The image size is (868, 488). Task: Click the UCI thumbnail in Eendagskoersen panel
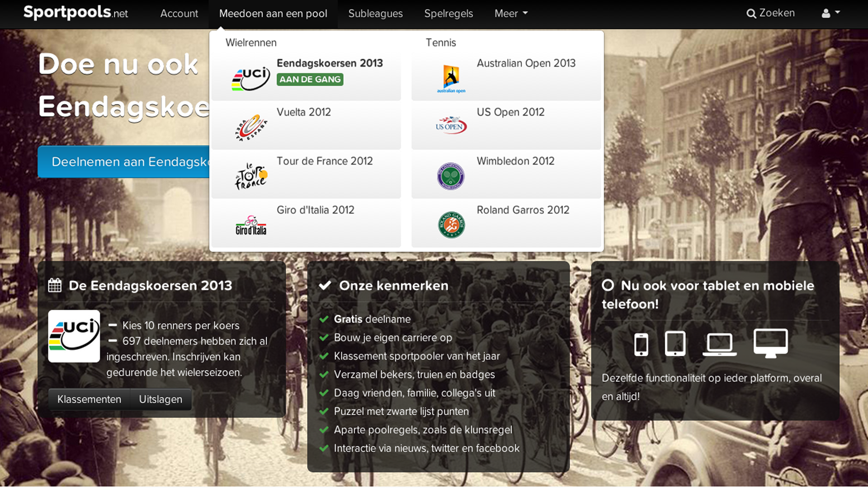point(74,336)
